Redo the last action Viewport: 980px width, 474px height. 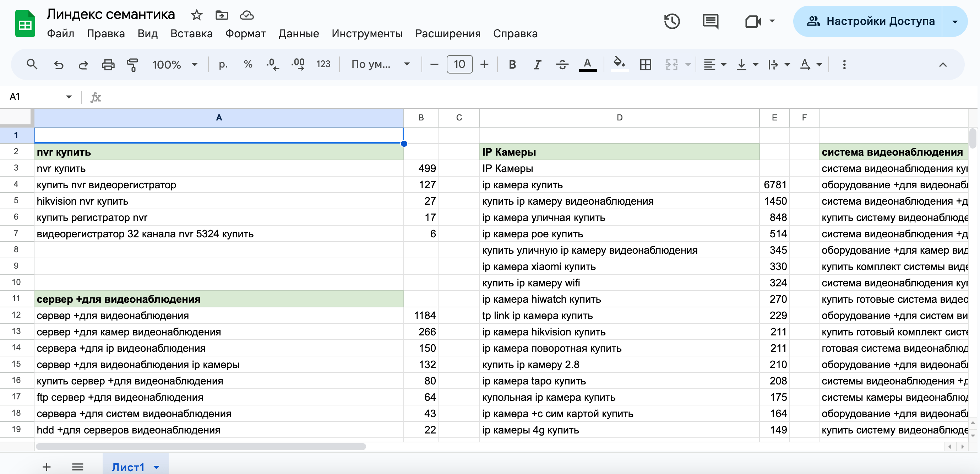click(83, 65)
